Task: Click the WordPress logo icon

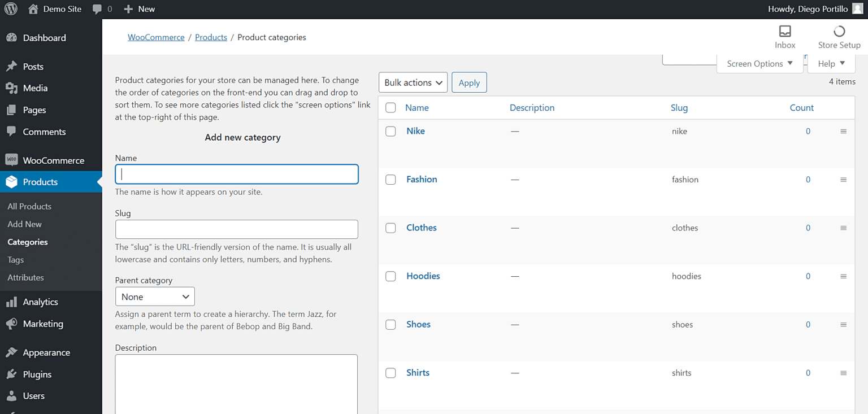Action: click(11, 9)
